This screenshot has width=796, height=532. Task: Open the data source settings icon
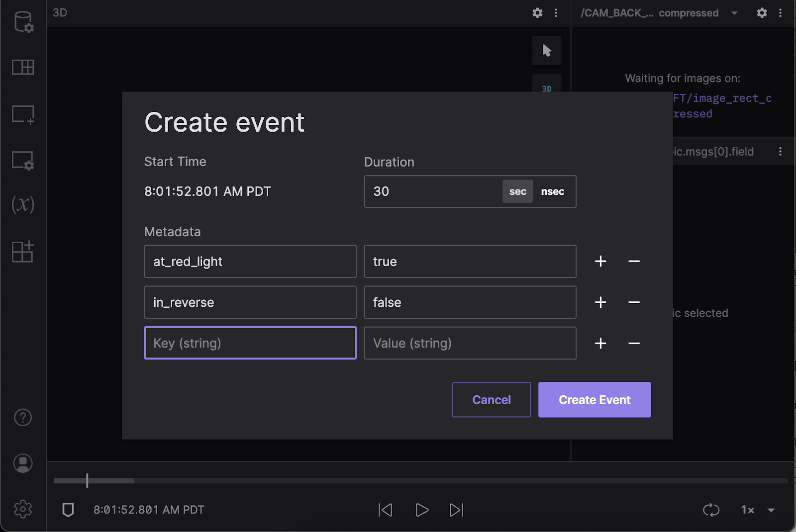pyautogui.click(x=23, y=22)
